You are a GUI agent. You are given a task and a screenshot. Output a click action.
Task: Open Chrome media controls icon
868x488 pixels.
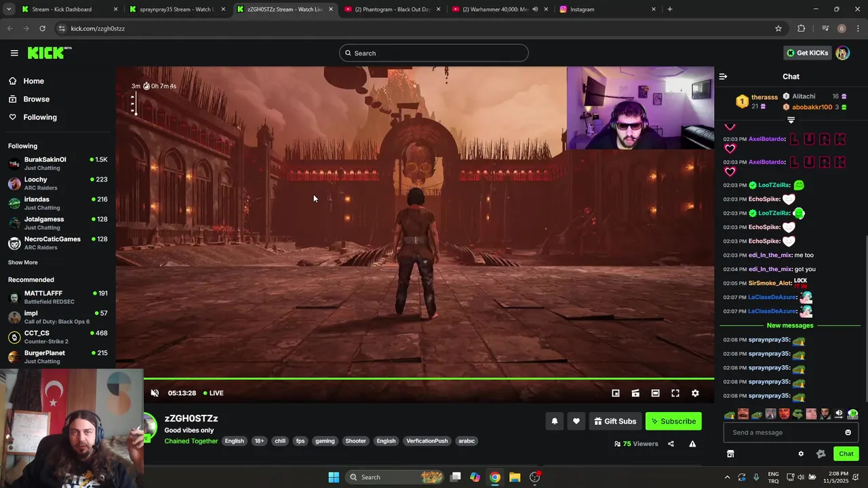click(825, 28)
